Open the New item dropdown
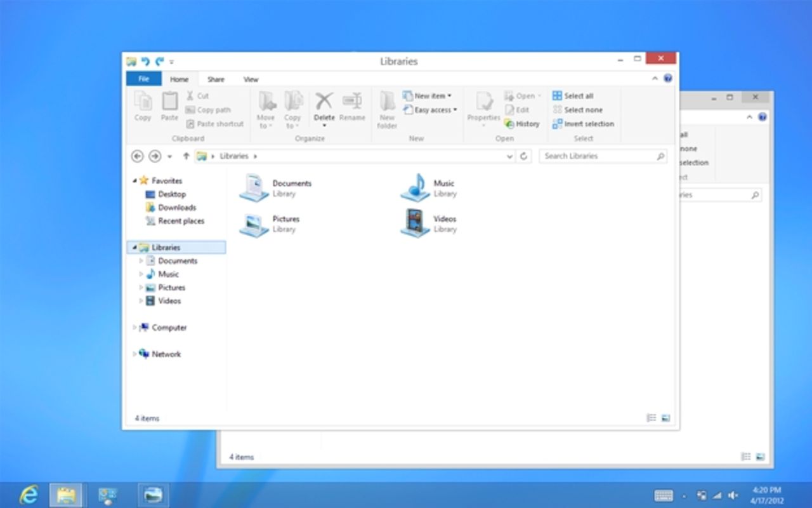Screen dimensions: 812x508 tap(430, 95)
